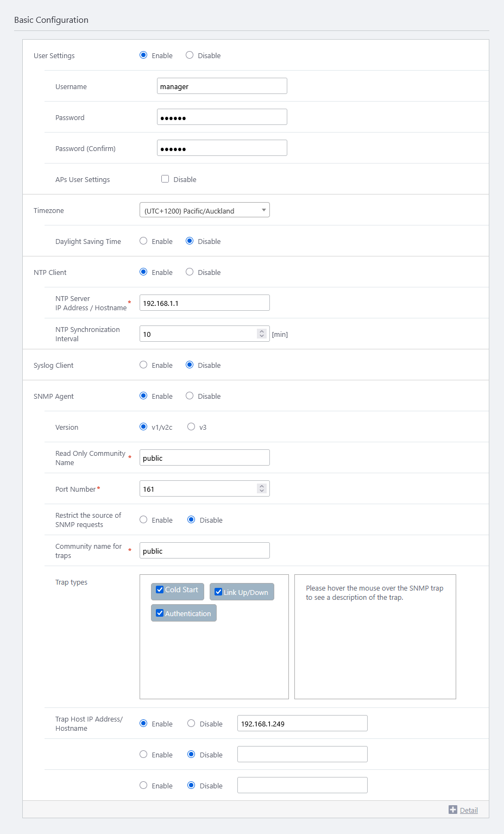Toggle the Authentication trap checkbox
Screen dimensions: 504x834
(160, 613)
